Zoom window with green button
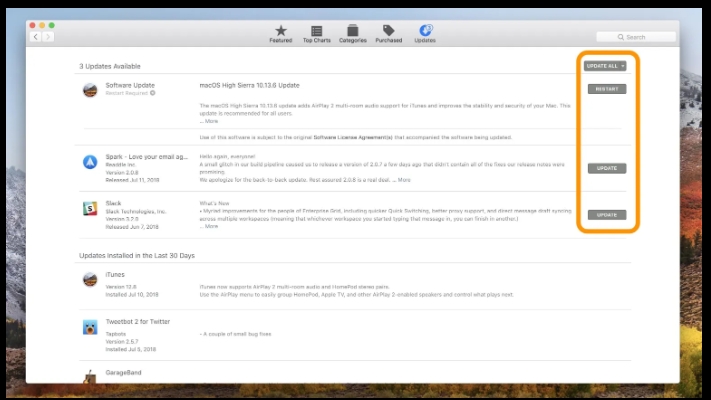The height and width of the screenshot is (400, 711). click(x=52, y=25)
